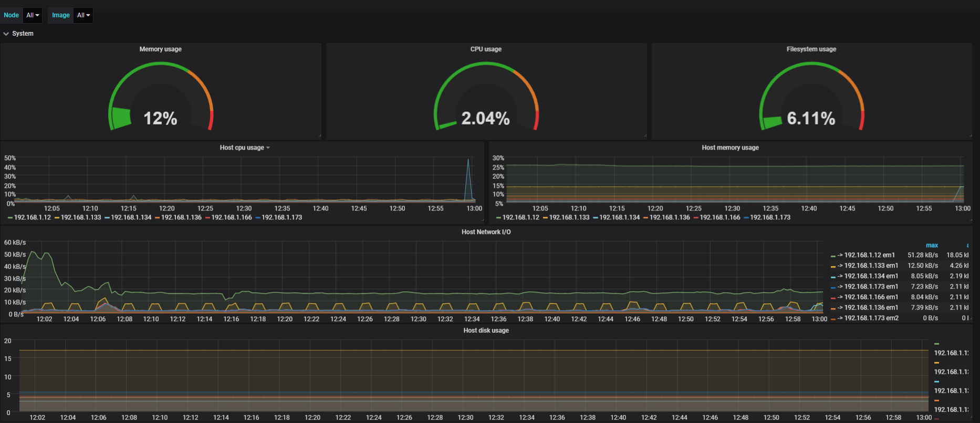Click the 50 kB/s network peak near 12:02

click(33, 252)
